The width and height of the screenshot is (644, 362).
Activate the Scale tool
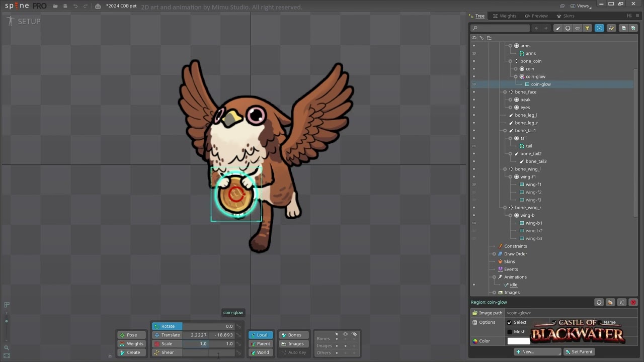[168, 344]
